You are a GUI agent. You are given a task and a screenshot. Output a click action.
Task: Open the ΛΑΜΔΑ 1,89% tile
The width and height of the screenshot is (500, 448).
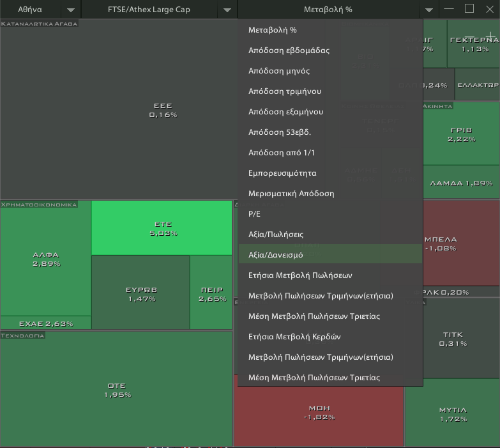(x=462, y=183)
